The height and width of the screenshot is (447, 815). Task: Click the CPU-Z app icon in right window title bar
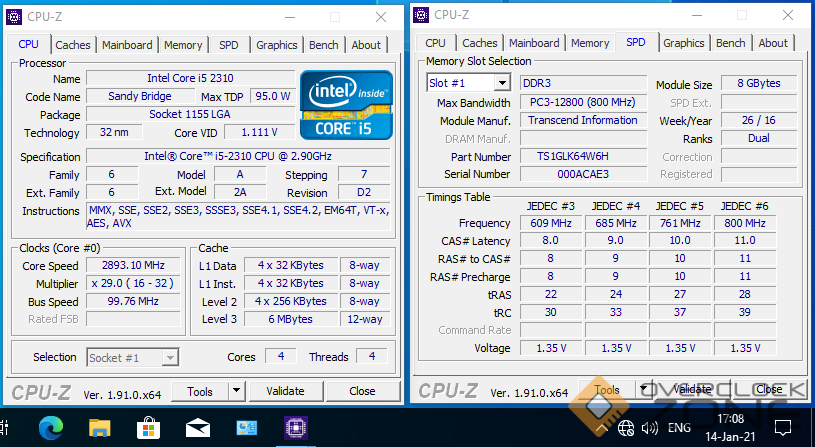pos(421,15)
